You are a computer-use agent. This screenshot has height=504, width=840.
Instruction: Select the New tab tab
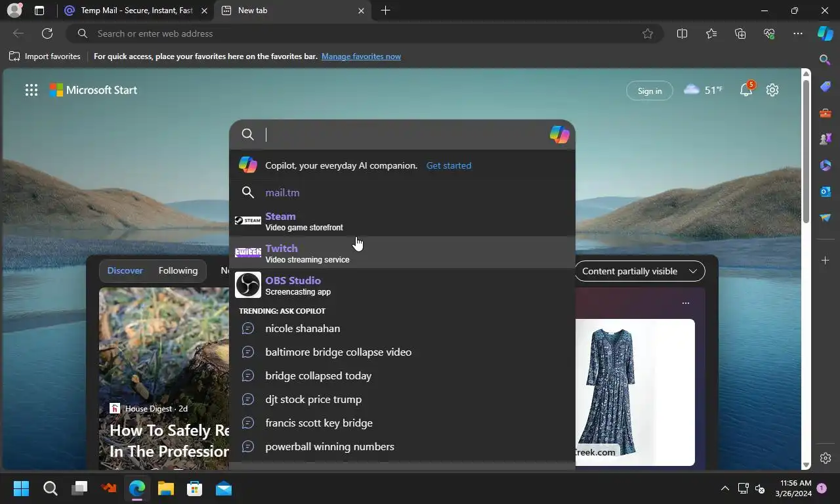pyautogui.click(x=293, y=10)
